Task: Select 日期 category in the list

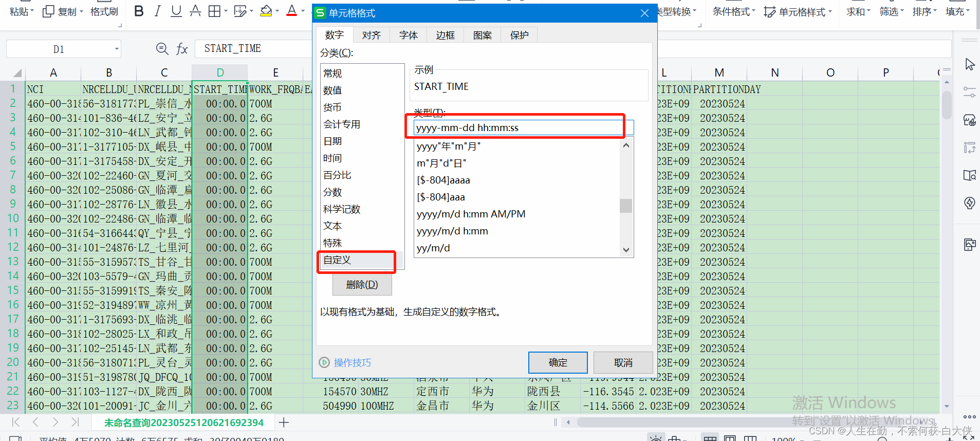Action: (x=362, y=141)
